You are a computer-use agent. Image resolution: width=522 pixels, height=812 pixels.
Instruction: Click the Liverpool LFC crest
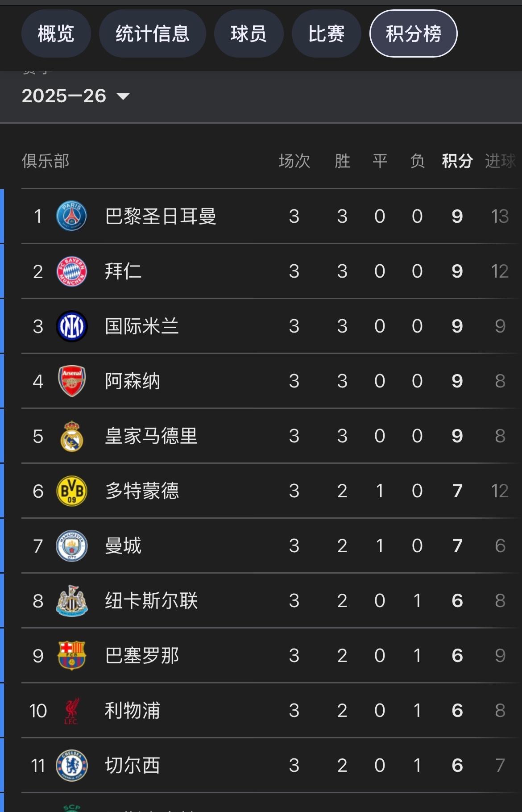[x=71, y=711]
